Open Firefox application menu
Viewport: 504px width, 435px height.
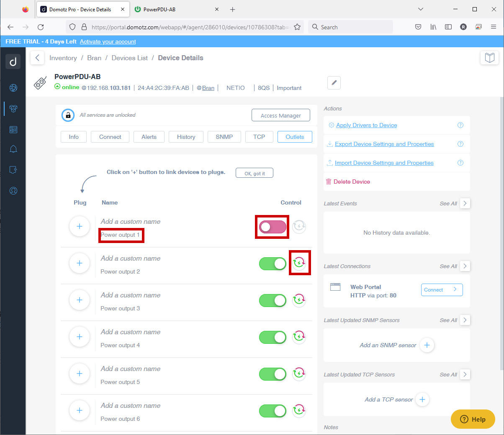click(494, 27)
